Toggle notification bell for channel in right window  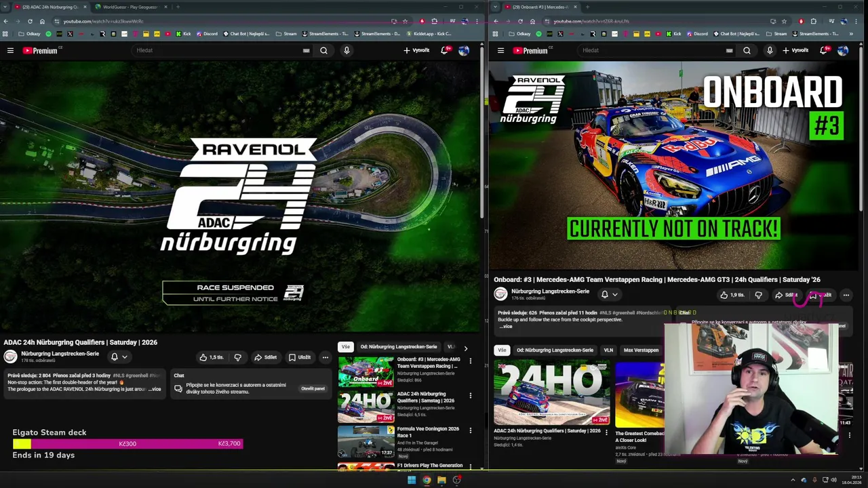point(609,294)
